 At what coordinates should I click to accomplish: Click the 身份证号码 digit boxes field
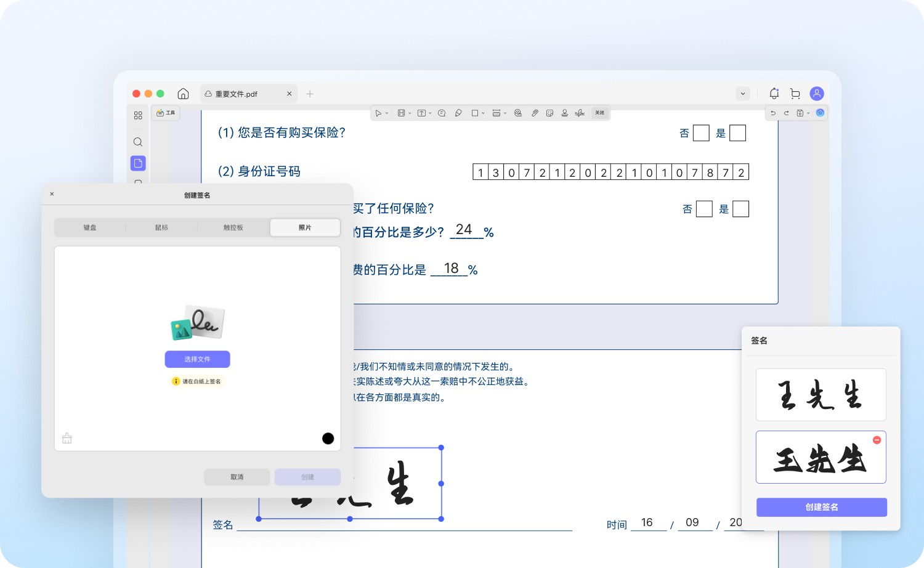pyautogui.click(x=610, y=172)
